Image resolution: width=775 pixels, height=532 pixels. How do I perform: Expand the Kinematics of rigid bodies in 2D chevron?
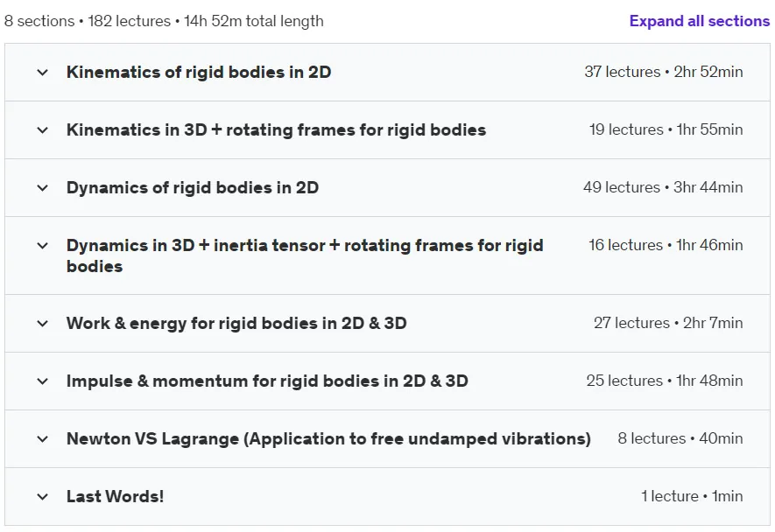(x=43, y=72)
